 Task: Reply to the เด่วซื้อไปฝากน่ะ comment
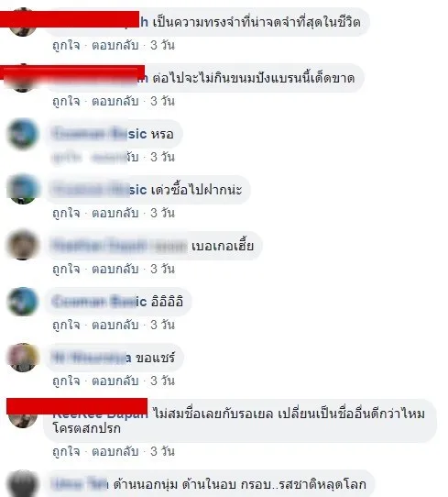(x=115, y=213)
